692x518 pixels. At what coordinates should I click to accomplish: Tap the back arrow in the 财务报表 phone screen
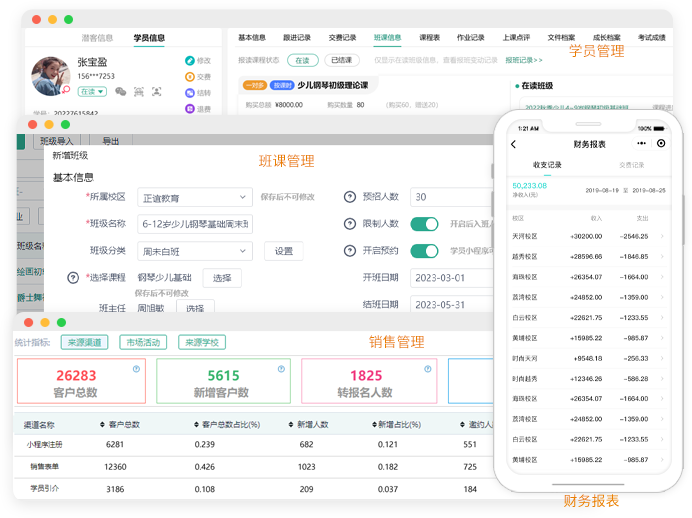513,144
